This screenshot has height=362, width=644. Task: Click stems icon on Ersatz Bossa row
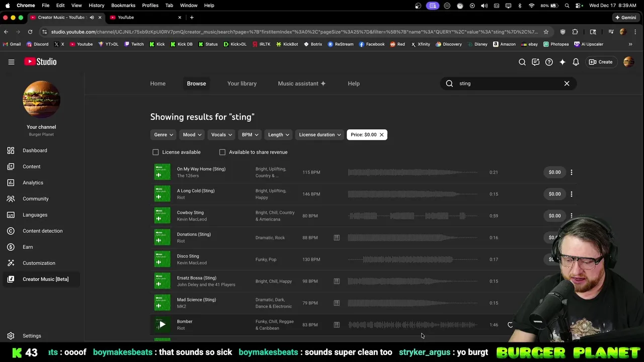click(337, 281)
